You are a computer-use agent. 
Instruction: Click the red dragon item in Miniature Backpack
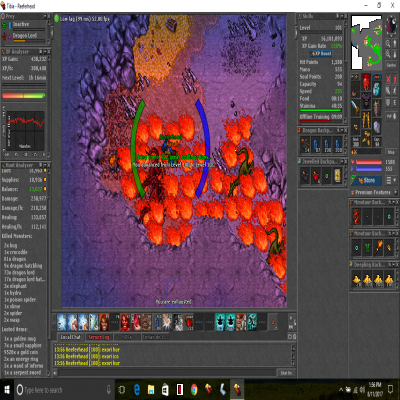tap(357, 217)
